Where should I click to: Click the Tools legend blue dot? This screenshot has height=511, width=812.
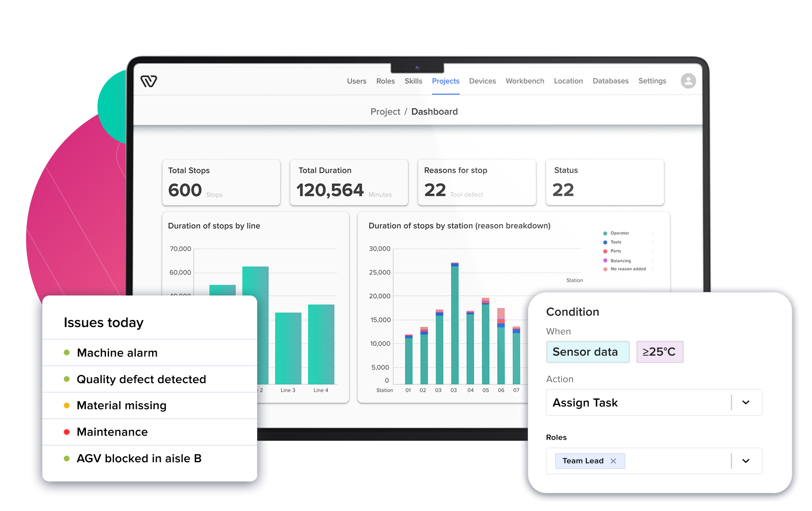tap(605, 242)
